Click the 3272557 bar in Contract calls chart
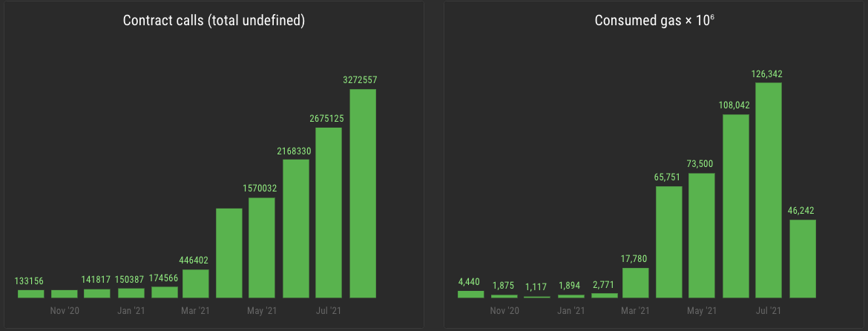868x331 pixels. pyautogui.click(x=363, y=194)
